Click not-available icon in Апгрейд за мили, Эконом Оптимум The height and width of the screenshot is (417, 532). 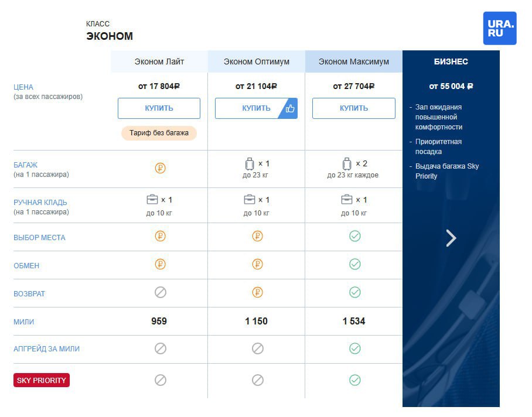(x=258, y=348)
